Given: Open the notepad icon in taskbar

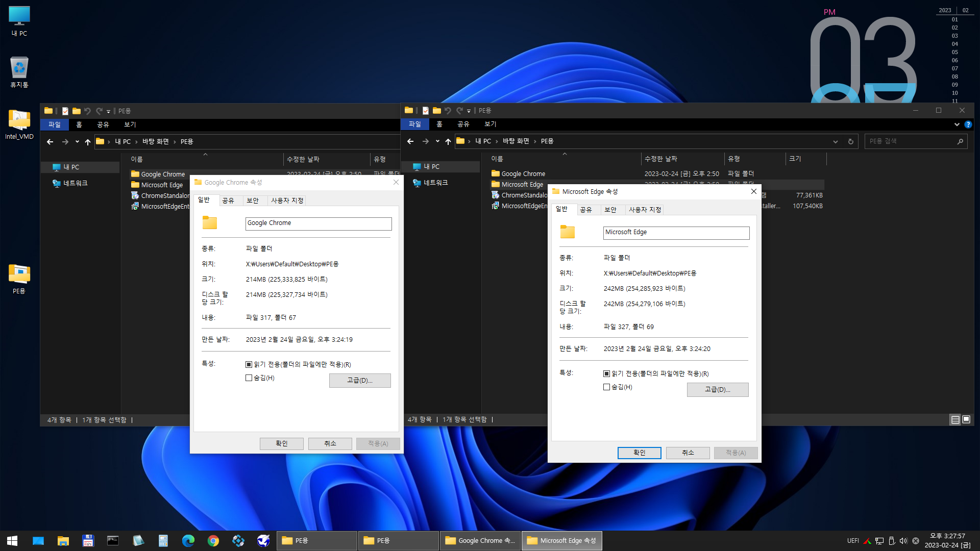Looking at the screenshot, I should click(138, 541).
